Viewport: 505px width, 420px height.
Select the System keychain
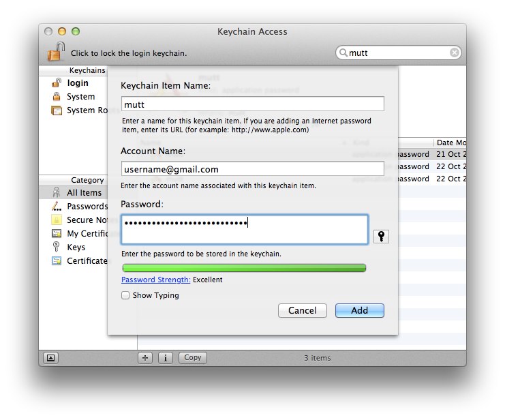click(80, 97)
